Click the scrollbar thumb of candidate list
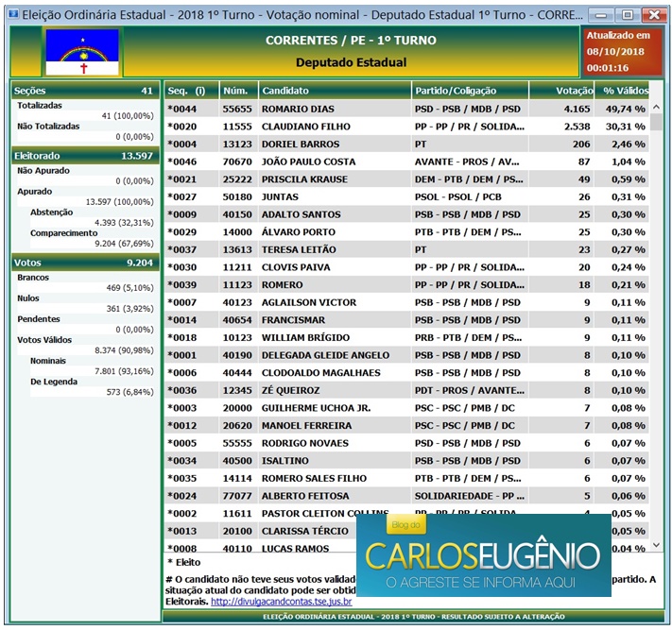Screen dimensions: 672x630 [x=656, y=122]
